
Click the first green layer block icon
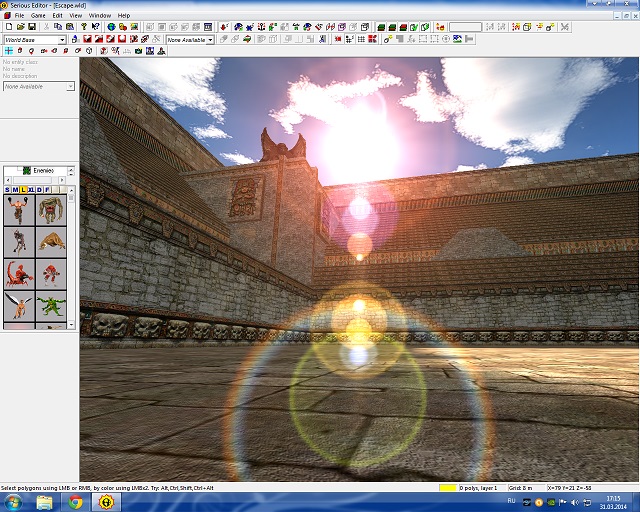point(381,27)
